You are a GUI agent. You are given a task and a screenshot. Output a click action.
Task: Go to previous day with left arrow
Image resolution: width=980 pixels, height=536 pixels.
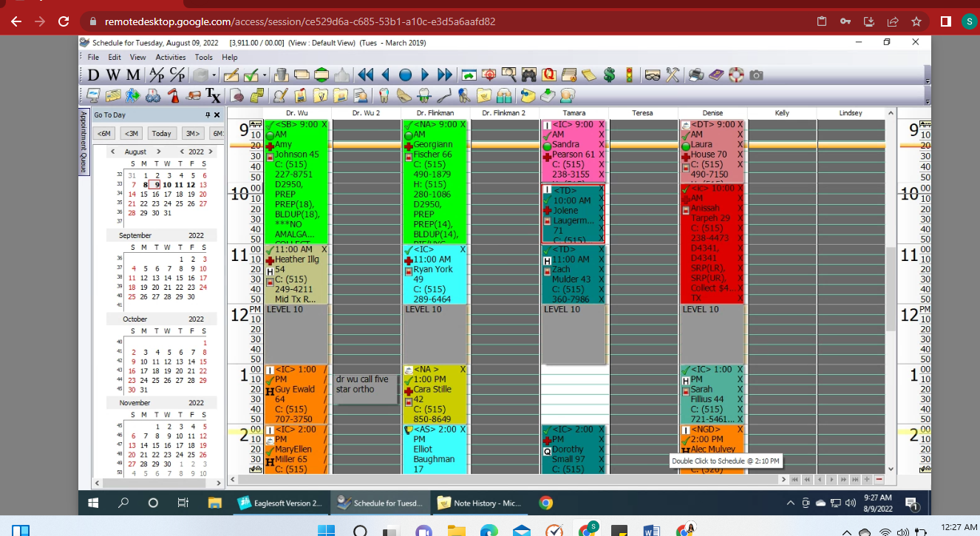(385, 75)
